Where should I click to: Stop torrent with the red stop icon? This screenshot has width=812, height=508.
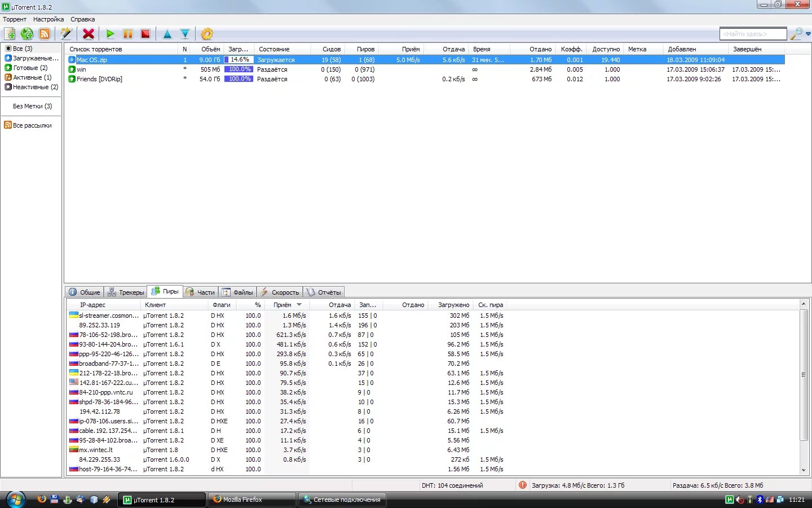coord(145,34)
